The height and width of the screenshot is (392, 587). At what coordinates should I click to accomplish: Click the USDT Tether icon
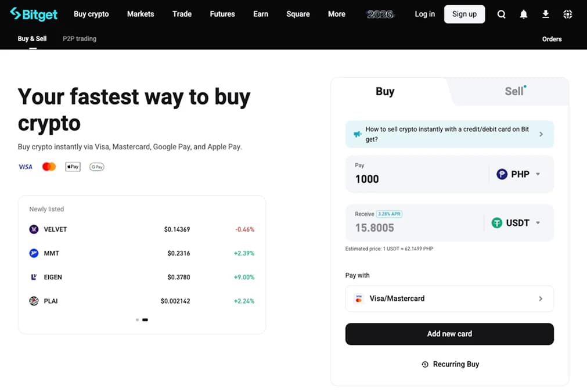[x=497, y=223]
